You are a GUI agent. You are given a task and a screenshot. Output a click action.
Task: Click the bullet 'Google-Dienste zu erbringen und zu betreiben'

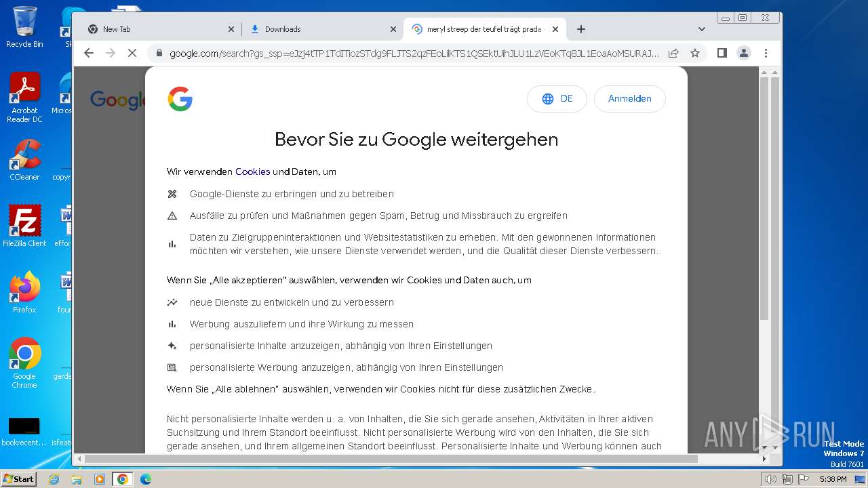pos(292,194)
